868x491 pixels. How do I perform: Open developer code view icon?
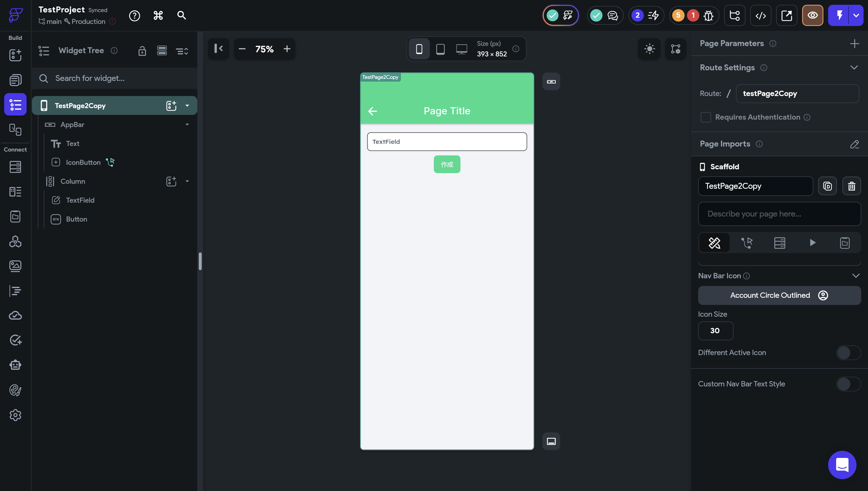click(760, 16)
